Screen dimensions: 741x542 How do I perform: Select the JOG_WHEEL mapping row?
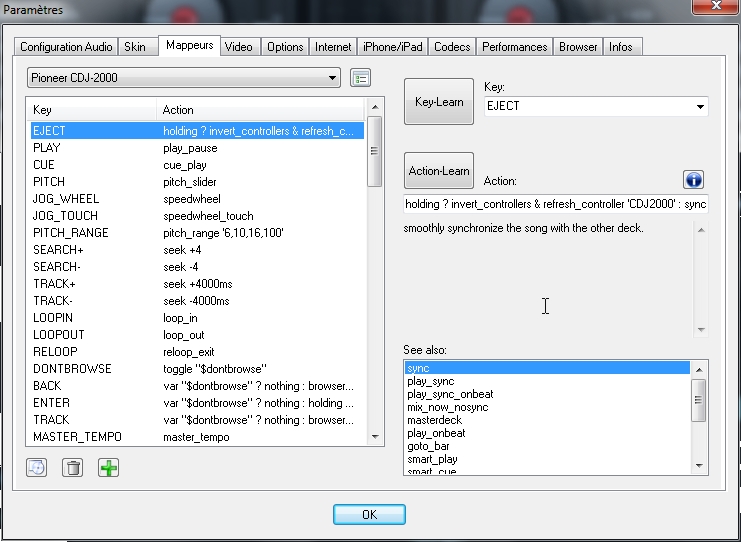coord(197,199)
